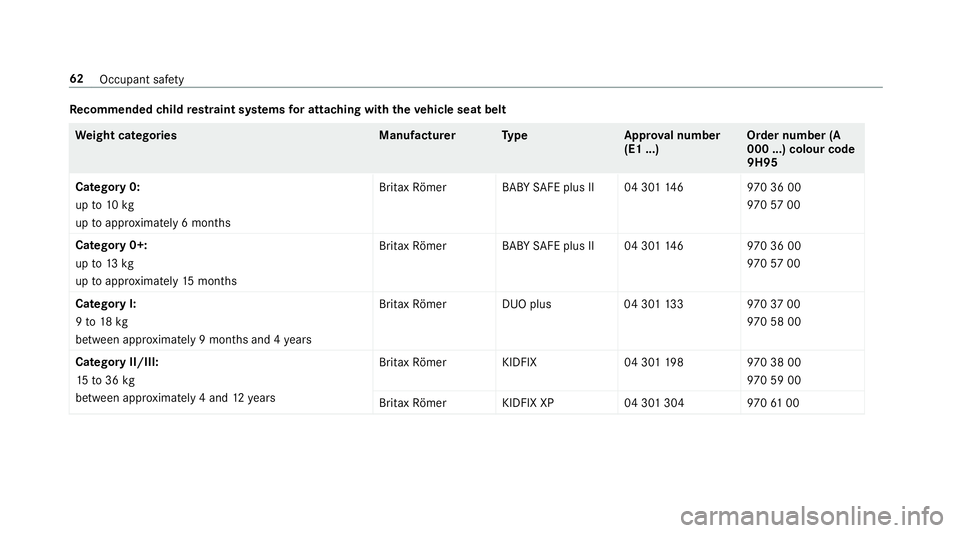960x533 pixels.
Task: Click order number 970 58 00
Action: coord(774,322)
